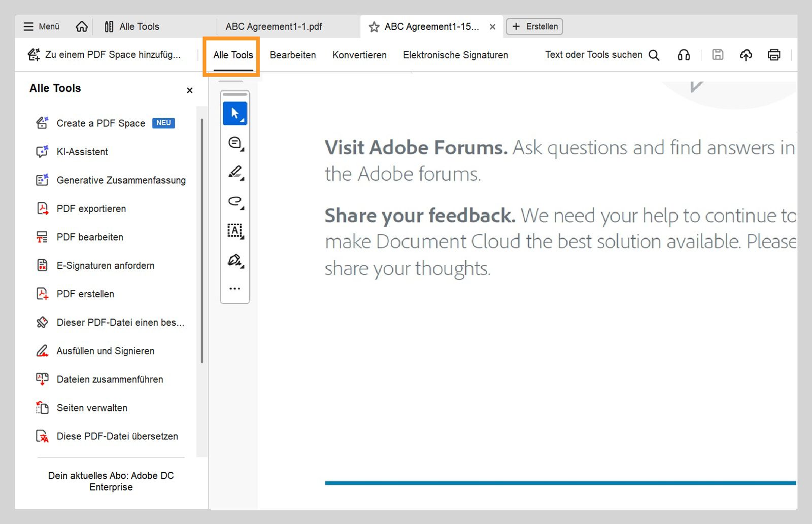Select the text box tool
This screenshot has height=524, width=812.
click(235, 231)
